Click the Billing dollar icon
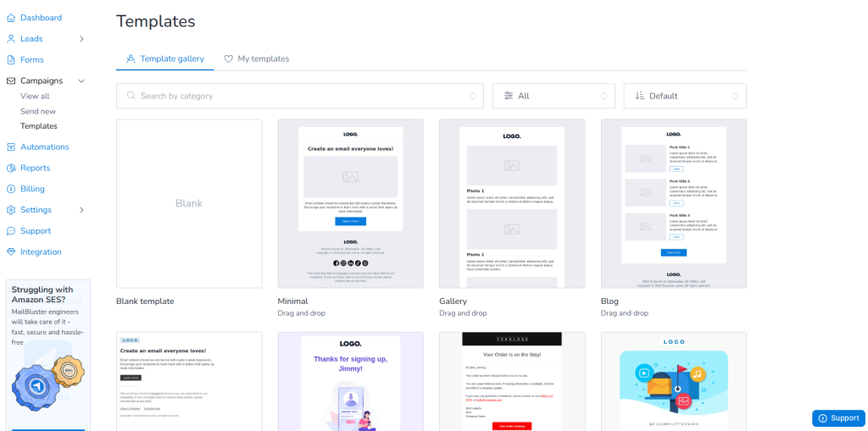868x431 pixels. 10,189
